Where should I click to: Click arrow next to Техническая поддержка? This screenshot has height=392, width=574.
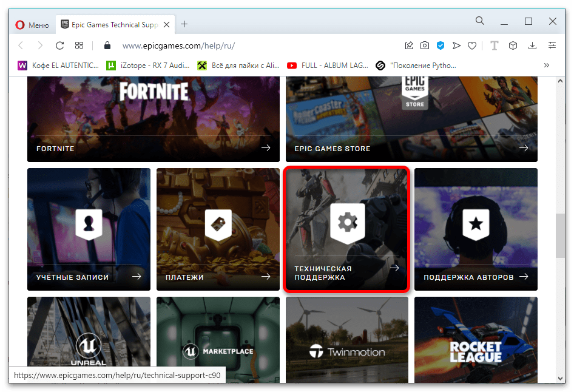(394, 268)
